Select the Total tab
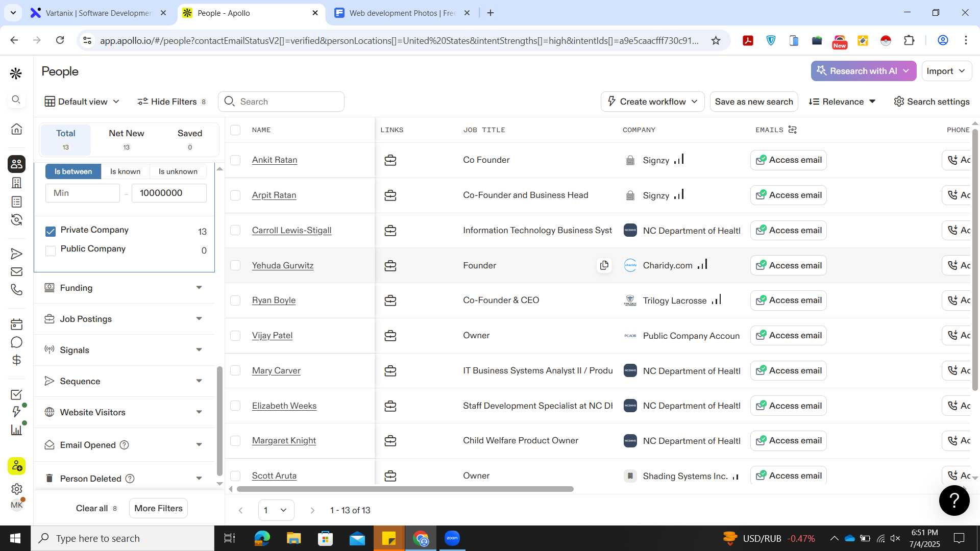Viewport: 980px width, 551px height. tap(65, 139)
